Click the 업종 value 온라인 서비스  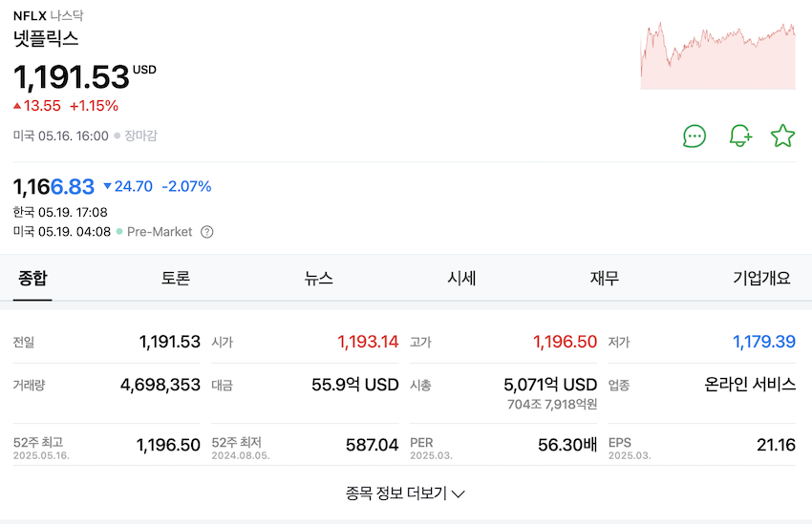750,384
